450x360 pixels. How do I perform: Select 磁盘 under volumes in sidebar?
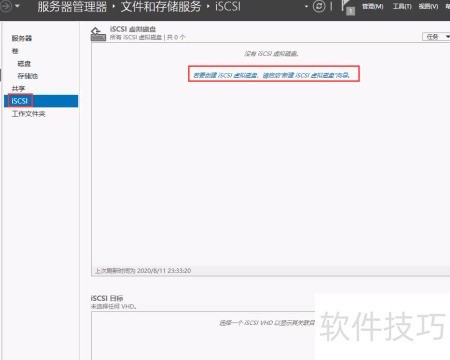coord(24,64)
